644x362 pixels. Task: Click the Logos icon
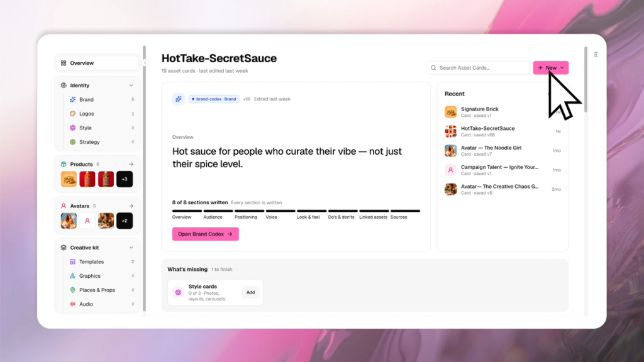[73, 114]
